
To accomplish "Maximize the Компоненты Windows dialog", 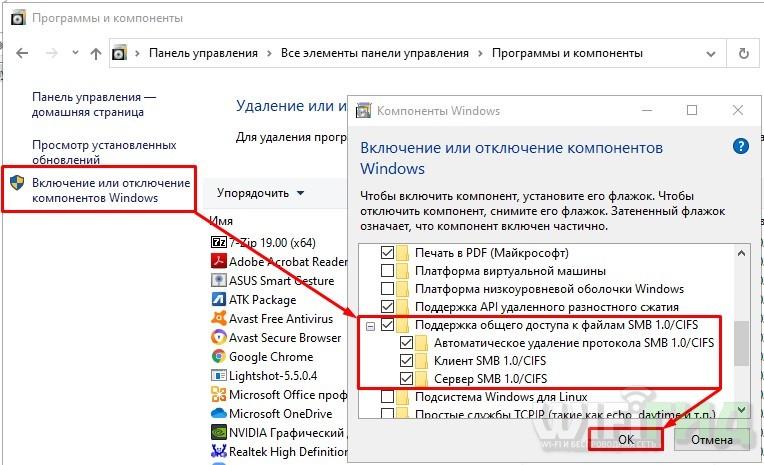I will click(x=692, y=110).
